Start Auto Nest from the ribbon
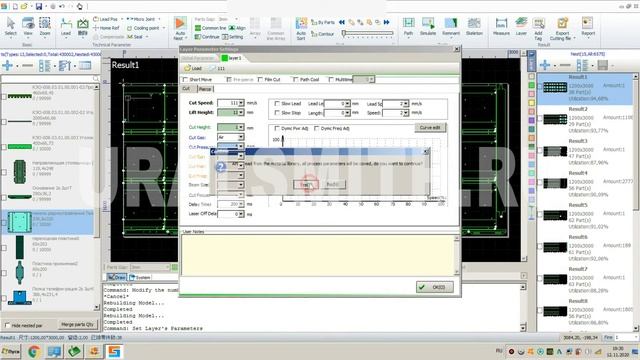The image size is (640, 360). (x=180, y=28)
